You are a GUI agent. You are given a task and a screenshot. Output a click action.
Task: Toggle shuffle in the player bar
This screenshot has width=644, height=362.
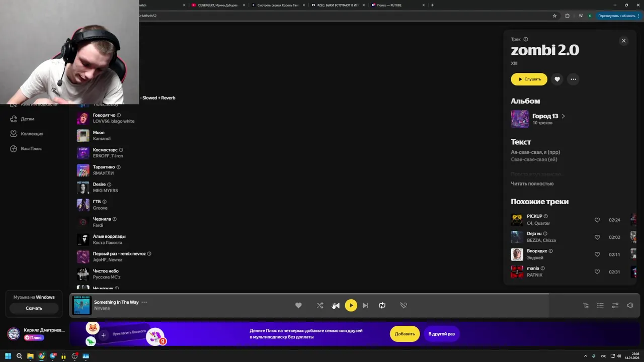tap(320, 305)
